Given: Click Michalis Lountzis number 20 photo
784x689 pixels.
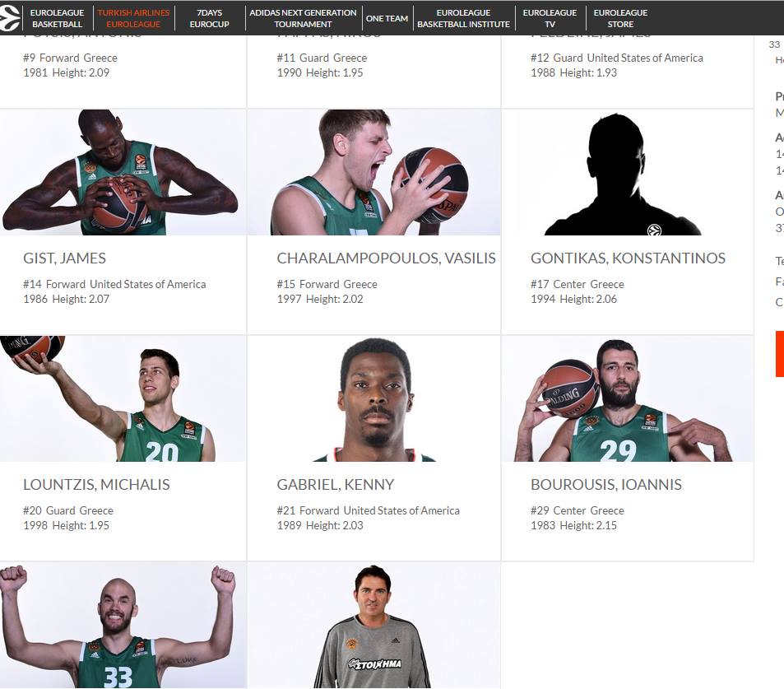Looking at the screenshot, I should pyautogui.click(x=123, y=399).
